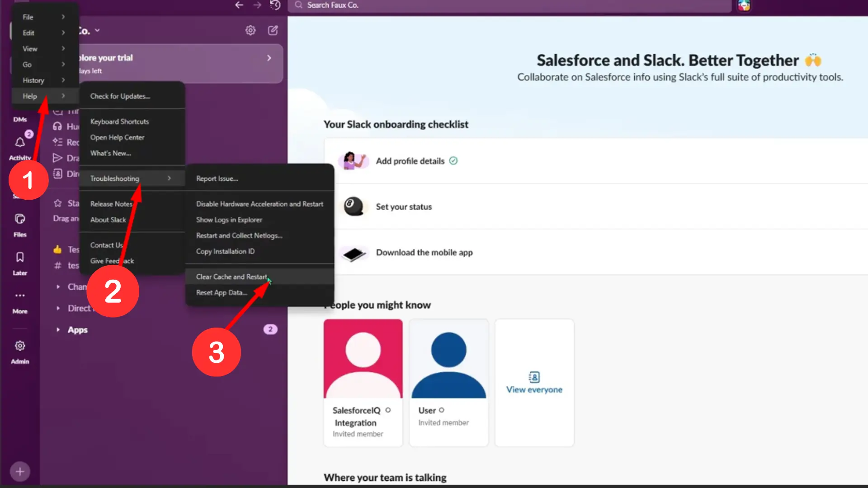This screenshot has width=868, height=488.
Task: Click the Apps section label
Action: point(77,329)
